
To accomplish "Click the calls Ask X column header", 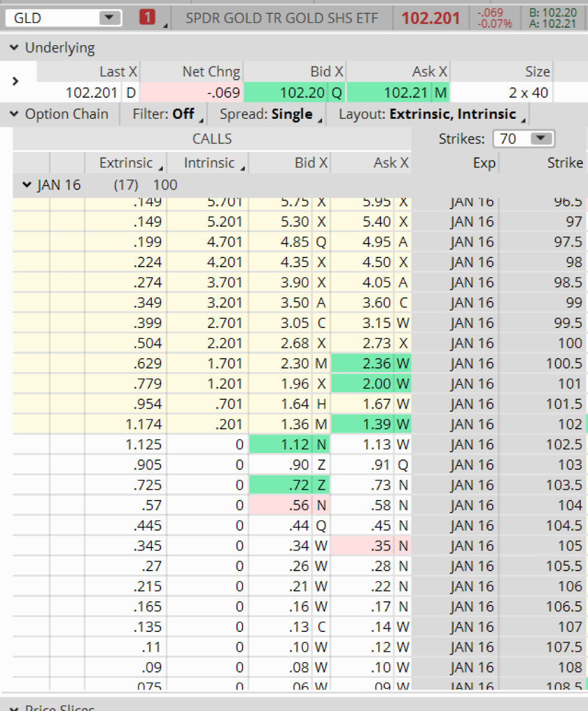I will [371, 163].
